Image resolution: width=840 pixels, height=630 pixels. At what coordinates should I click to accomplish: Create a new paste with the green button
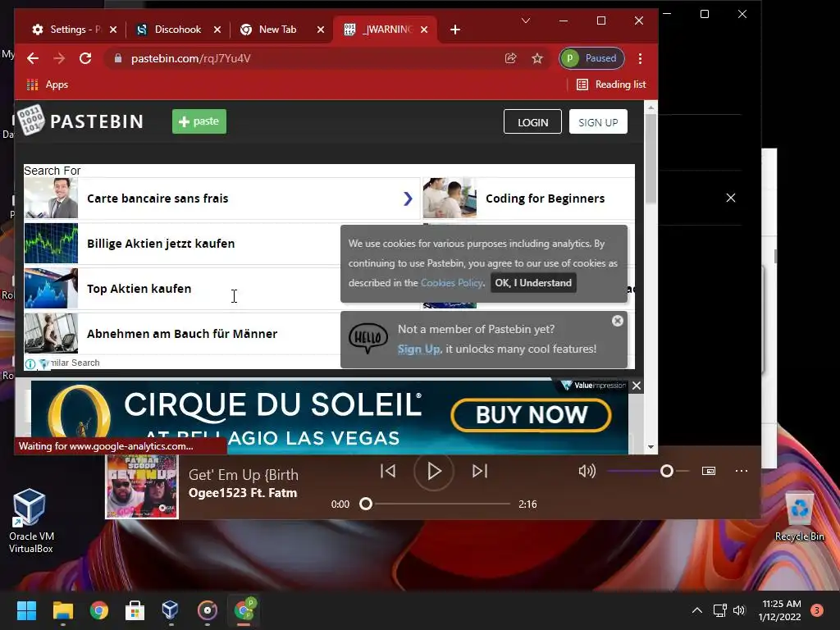199,121
